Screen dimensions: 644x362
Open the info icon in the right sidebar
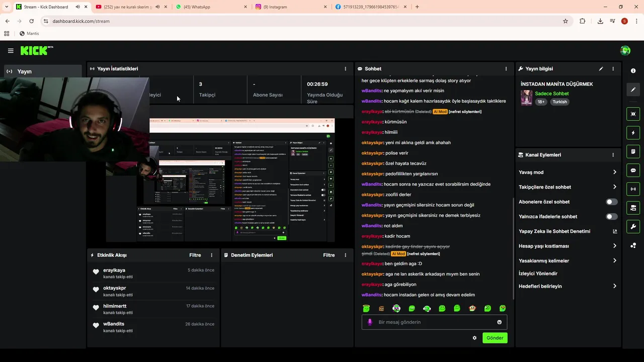point(633,71)
